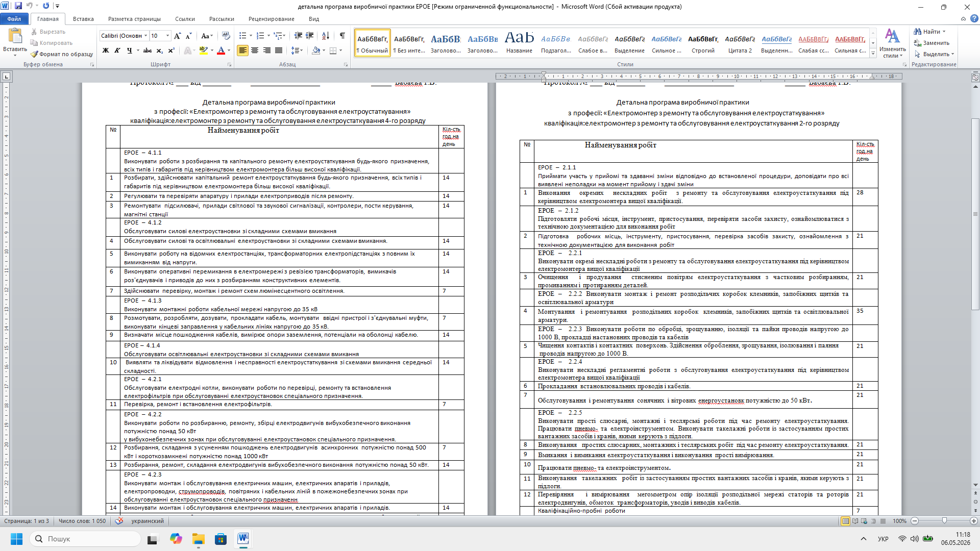Open the change case (Aa) dropdown

click(x=206, y=36)
